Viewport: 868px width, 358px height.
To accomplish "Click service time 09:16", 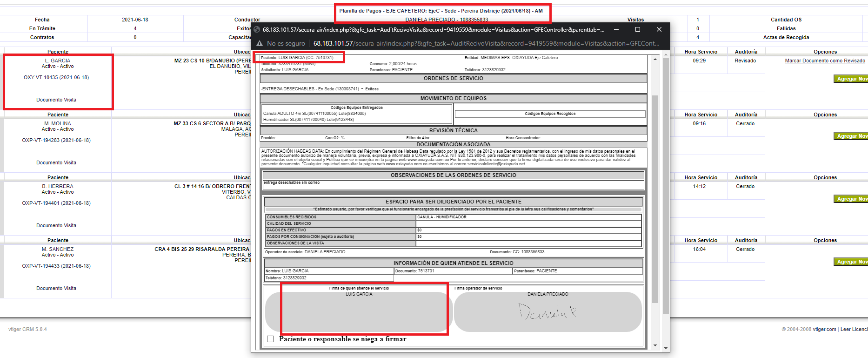I will [699, 123].
